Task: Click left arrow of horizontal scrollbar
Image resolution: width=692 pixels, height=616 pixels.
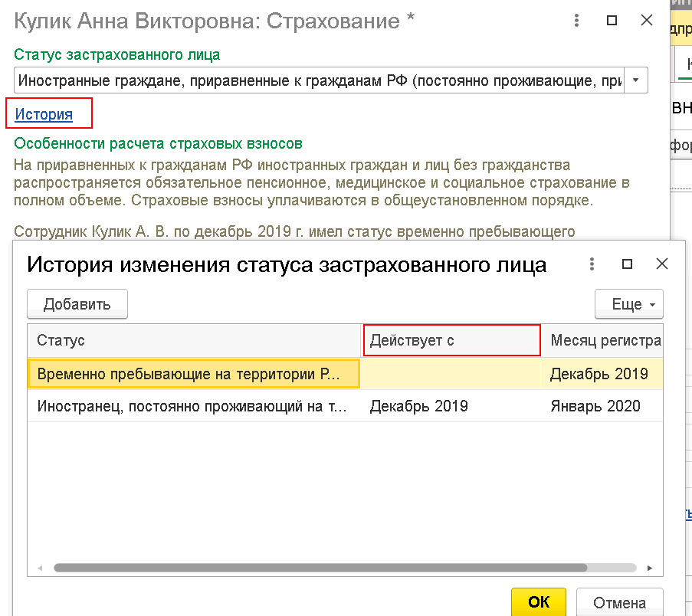Action: [x=40, y=568]
